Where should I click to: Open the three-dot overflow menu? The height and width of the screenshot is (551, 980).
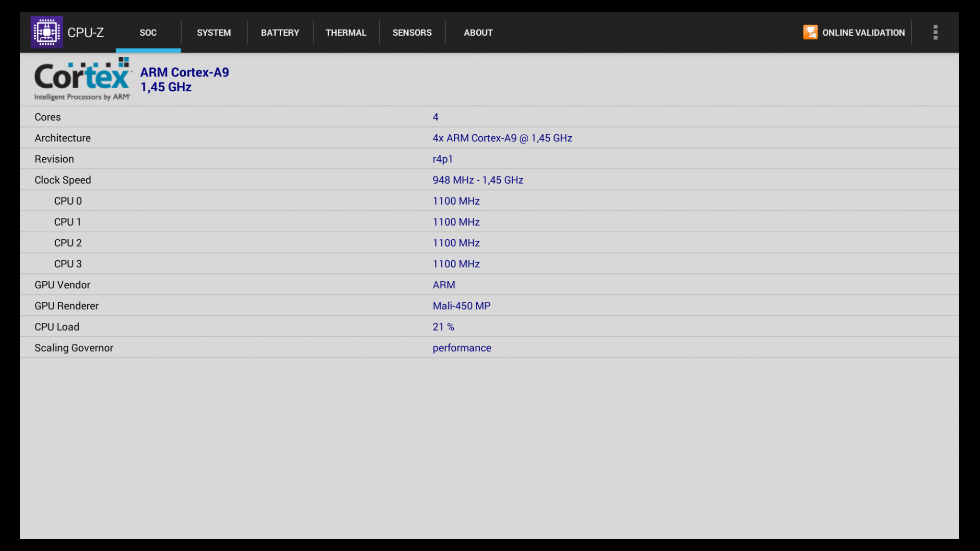coord(935,32)
